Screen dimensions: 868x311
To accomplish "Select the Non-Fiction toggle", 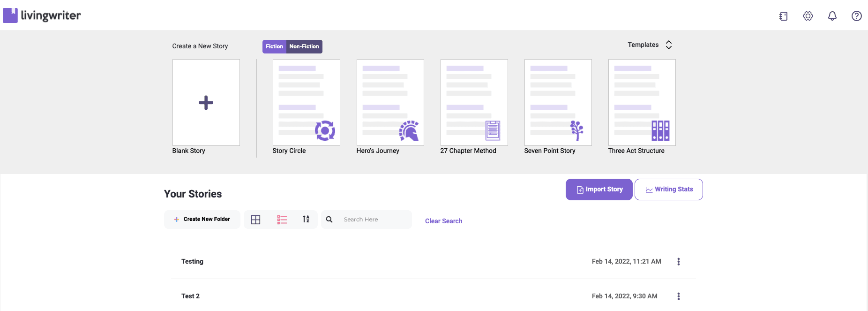I will tap(304, 46).
